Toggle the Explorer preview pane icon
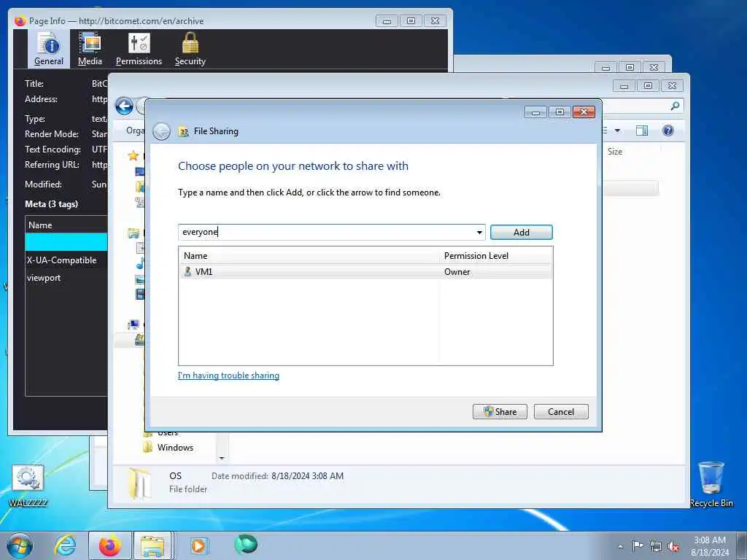Image resolution: width=747 pixels, height=560 pixels. 642,131
